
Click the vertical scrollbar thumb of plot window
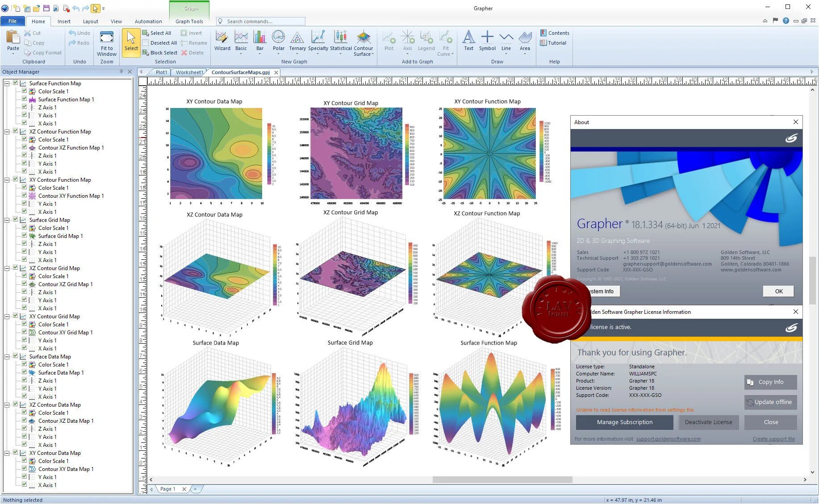pos(812,280)
